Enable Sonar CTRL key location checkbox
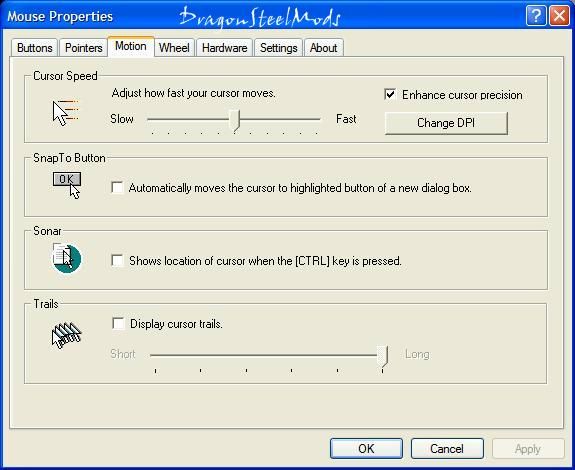 pyautogui.click(x=117, y=260)
